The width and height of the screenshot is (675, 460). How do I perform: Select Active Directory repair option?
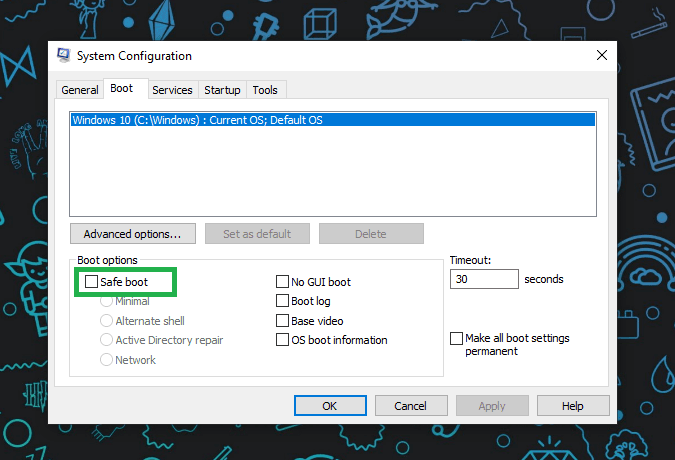106,340
